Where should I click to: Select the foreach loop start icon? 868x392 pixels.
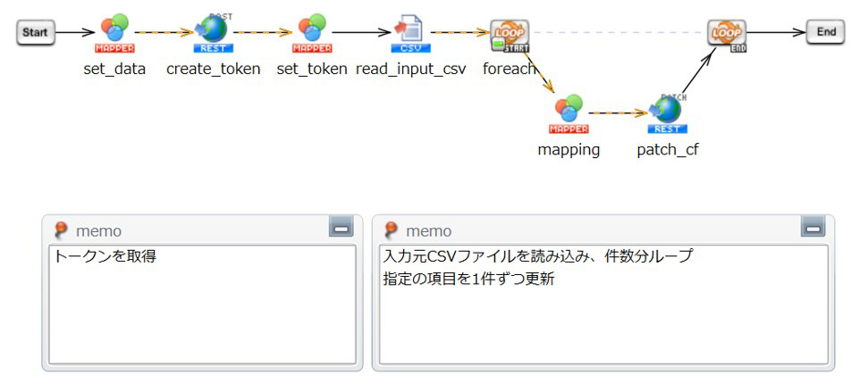[x=510, y=35]
